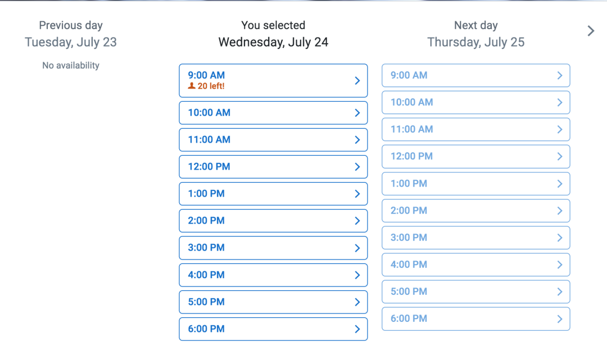Viewport: 607px width, 364px height.
Task: Click chevron in Thursday 4:00 PM slot
Action: [560, 265]
